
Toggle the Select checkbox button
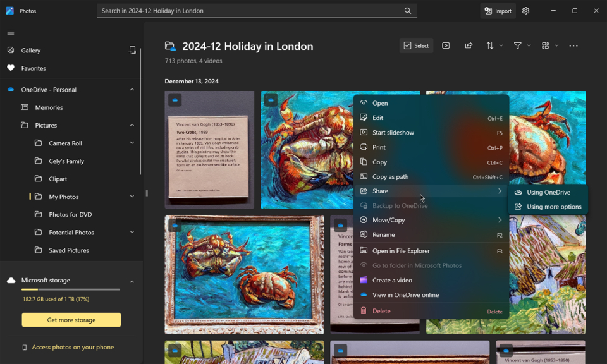pyautogui.click(x=416, y=45)
